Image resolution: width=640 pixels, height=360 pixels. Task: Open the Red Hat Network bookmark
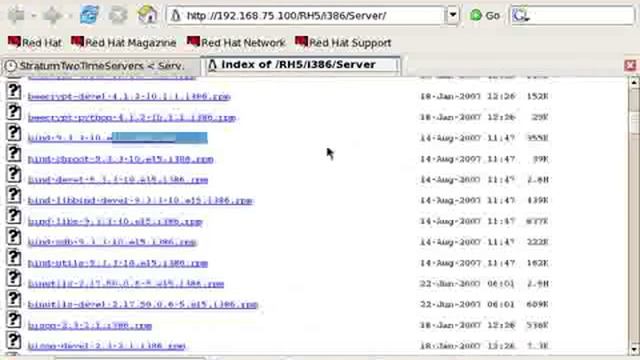(x=236, y=42)
